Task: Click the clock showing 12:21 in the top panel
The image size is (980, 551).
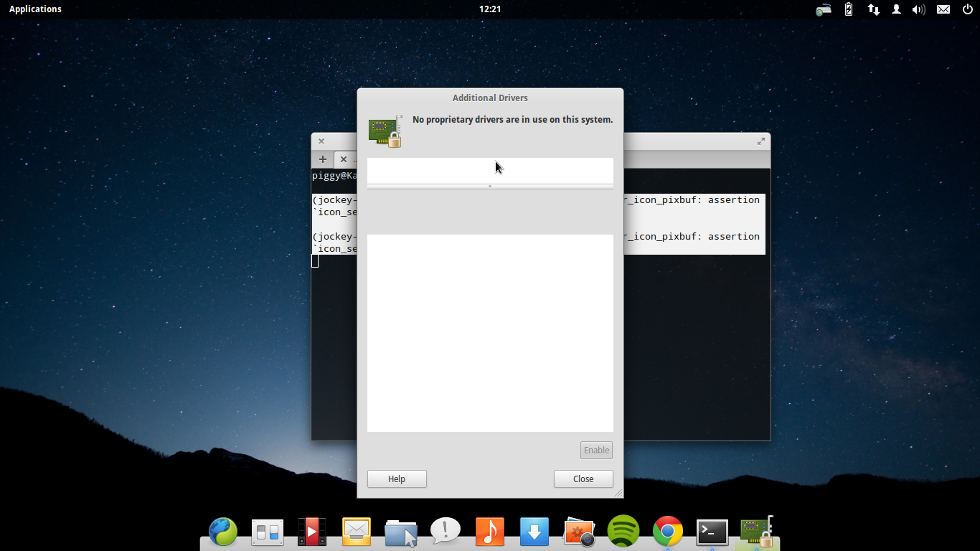Action: [490, 9]
